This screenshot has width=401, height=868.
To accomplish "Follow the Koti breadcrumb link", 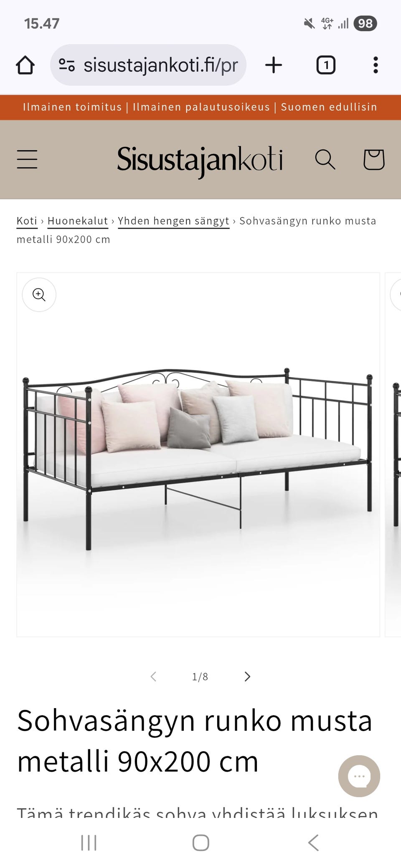I will tap(27, 221).
